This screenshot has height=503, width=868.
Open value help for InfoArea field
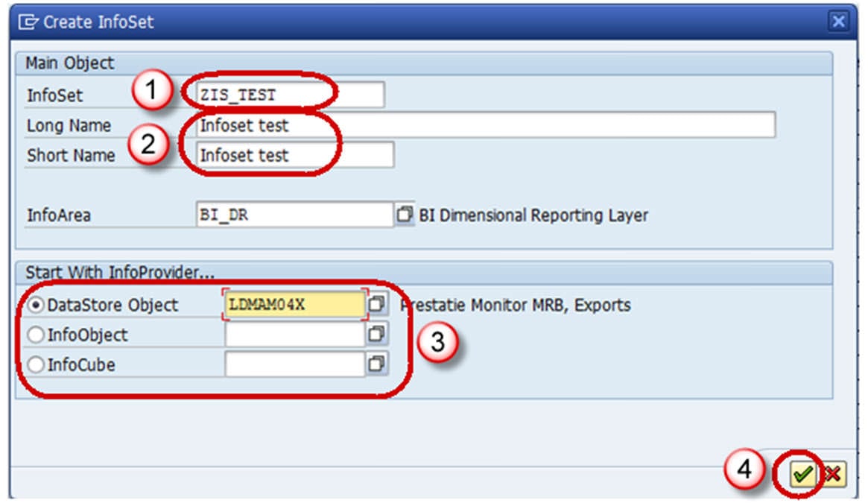[404, 215]
